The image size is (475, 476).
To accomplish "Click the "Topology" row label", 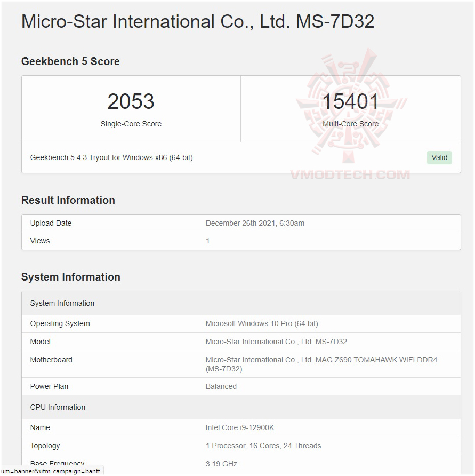I will point(45,446).
